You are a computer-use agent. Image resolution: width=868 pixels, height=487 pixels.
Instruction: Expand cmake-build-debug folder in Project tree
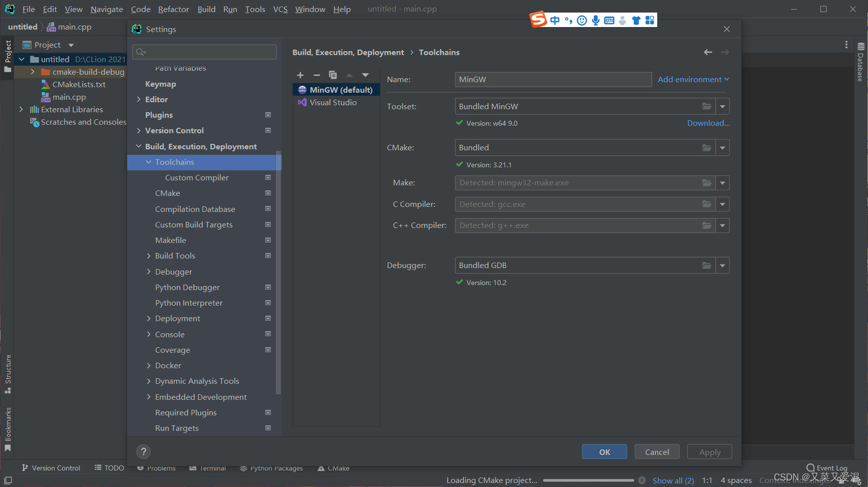[x=33, y=72]
